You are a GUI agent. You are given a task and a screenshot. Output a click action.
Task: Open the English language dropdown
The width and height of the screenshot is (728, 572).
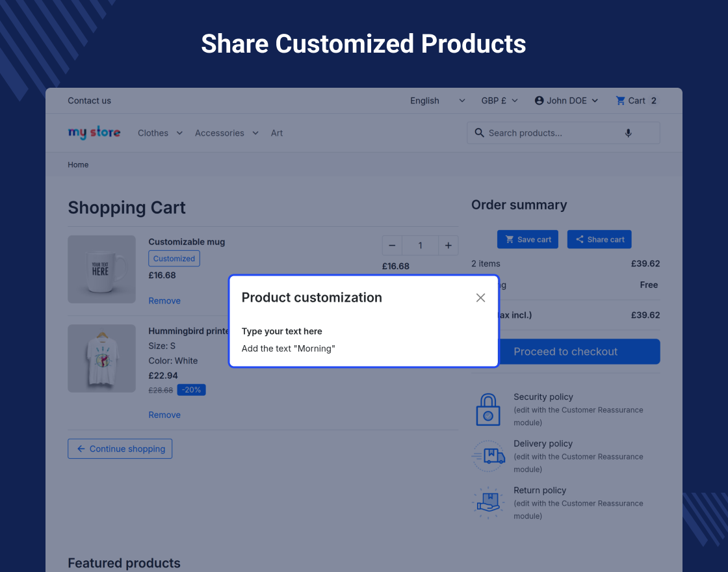(437, 101)
